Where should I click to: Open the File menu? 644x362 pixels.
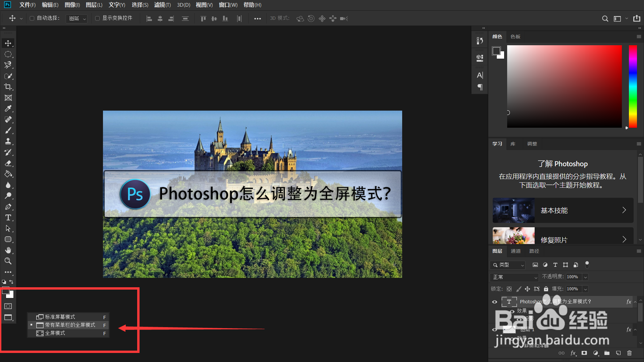(x=27, y=5)
